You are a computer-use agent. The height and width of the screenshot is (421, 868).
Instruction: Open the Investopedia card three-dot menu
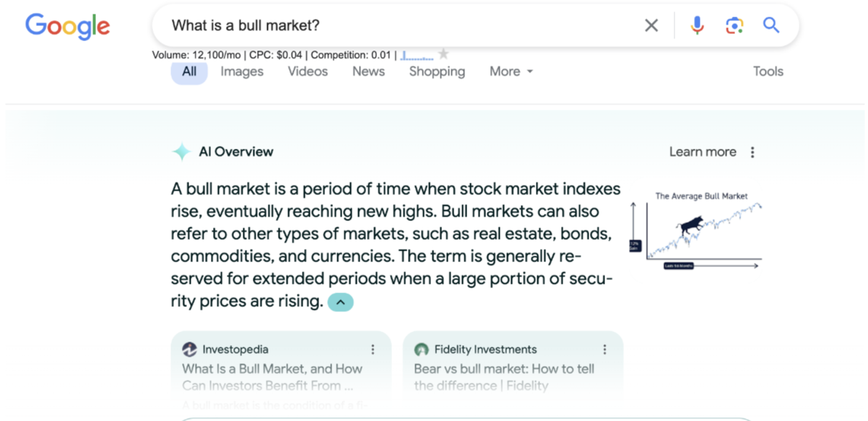[x=373, y=349]
